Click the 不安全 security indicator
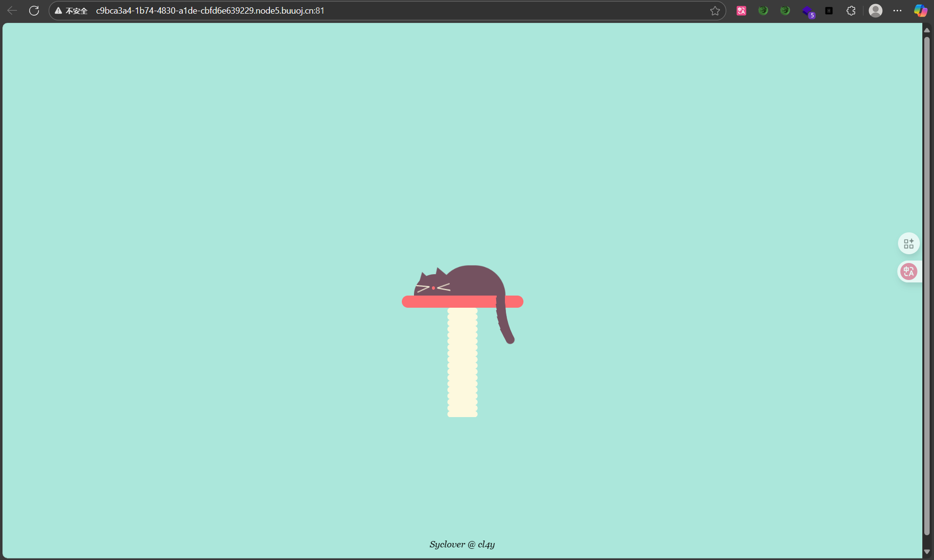The image size is (934, 560). click(x=71, y=10)
